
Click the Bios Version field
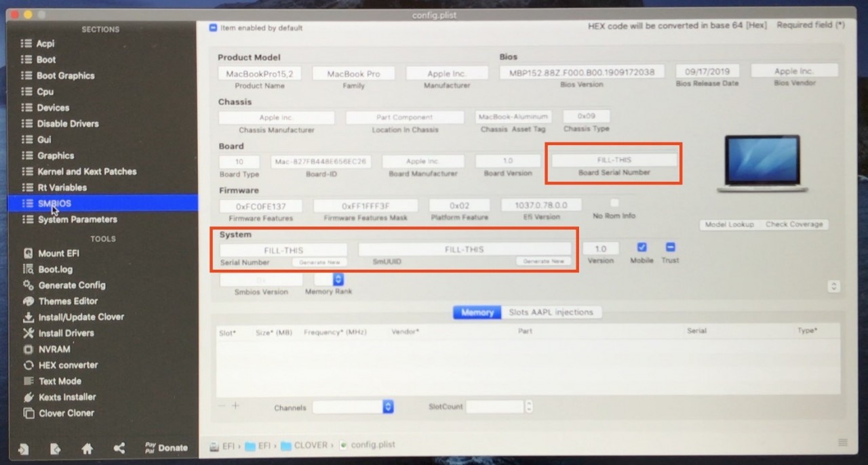pyautogui.click(x=582, y=71)
